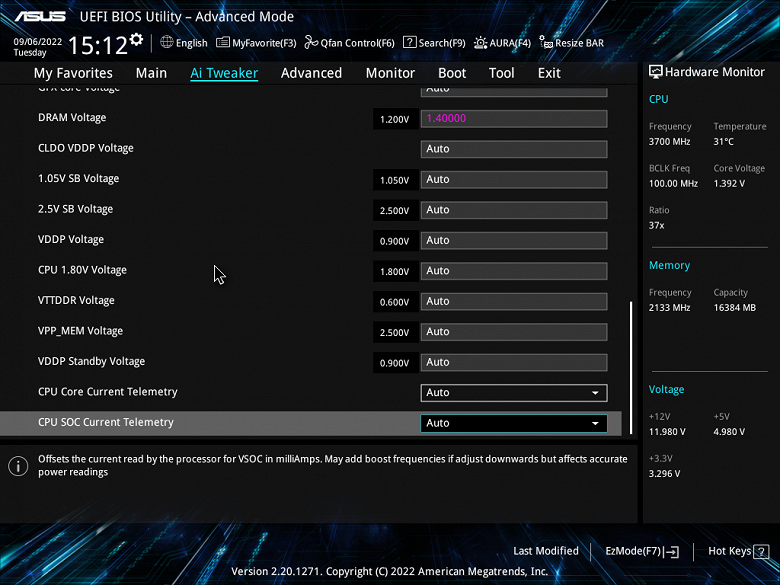Click the 3.296 V +3.3V reading

[665, 474]
